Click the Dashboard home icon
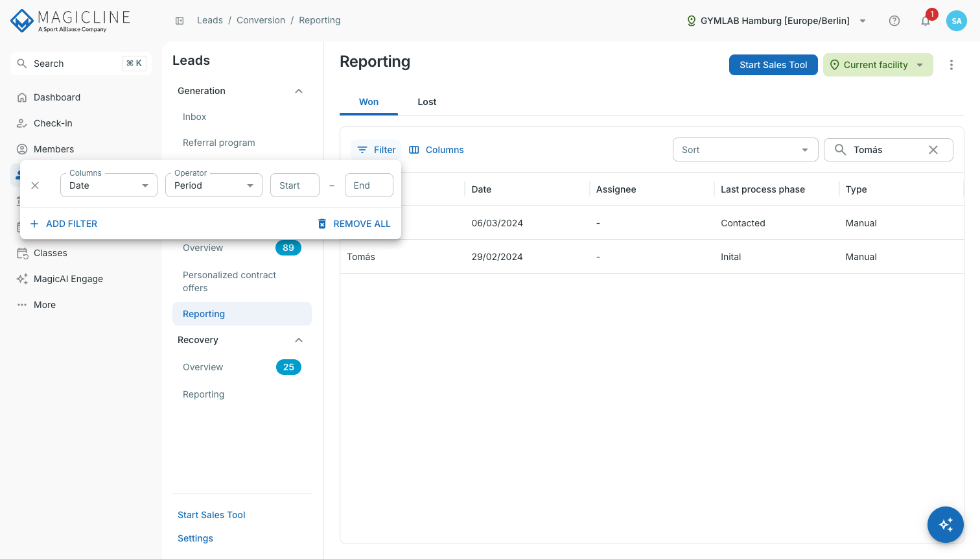This screenshot has height=559, width=980. [x=22, y=97]
